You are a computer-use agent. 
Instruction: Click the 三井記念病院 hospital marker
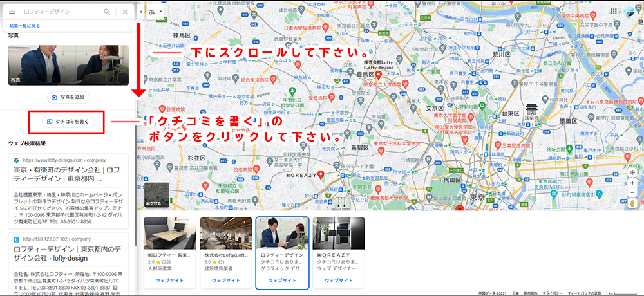(497, 145)
